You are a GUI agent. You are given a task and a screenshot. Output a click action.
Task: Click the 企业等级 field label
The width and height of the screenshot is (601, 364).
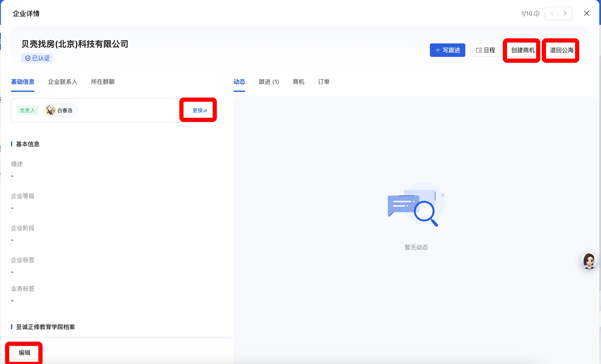point(23,196)
